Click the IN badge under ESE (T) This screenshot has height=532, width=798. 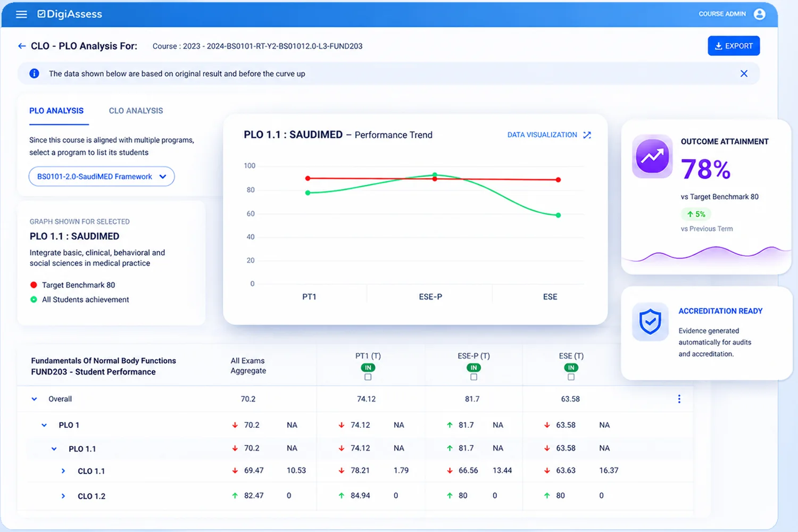point(571,368)
